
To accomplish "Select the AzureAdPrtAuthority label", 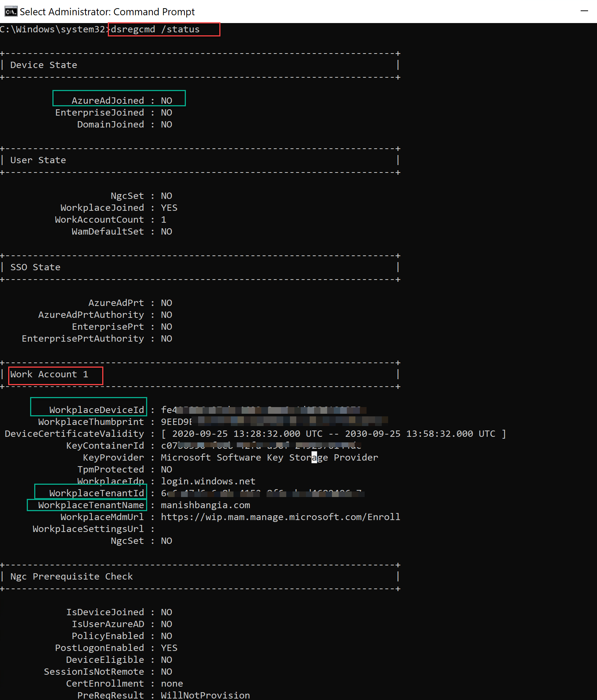I will click(x=91, y=315).
